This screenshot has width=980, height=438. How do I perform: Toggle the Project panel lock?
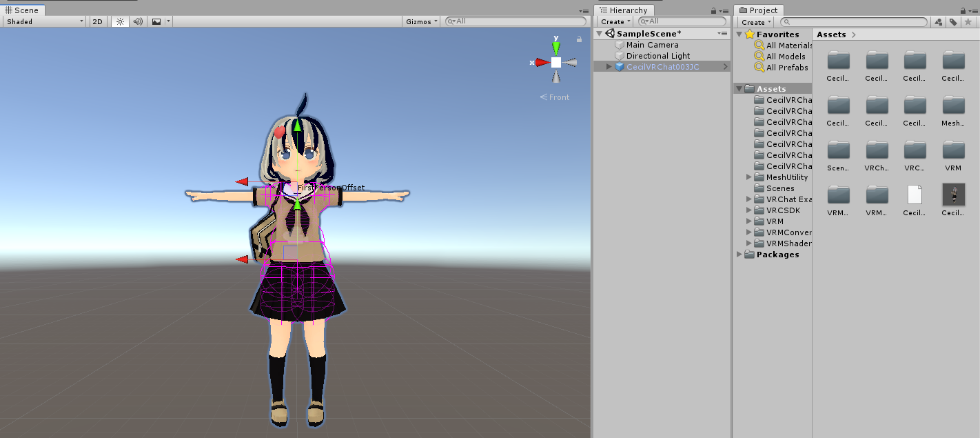962,10
